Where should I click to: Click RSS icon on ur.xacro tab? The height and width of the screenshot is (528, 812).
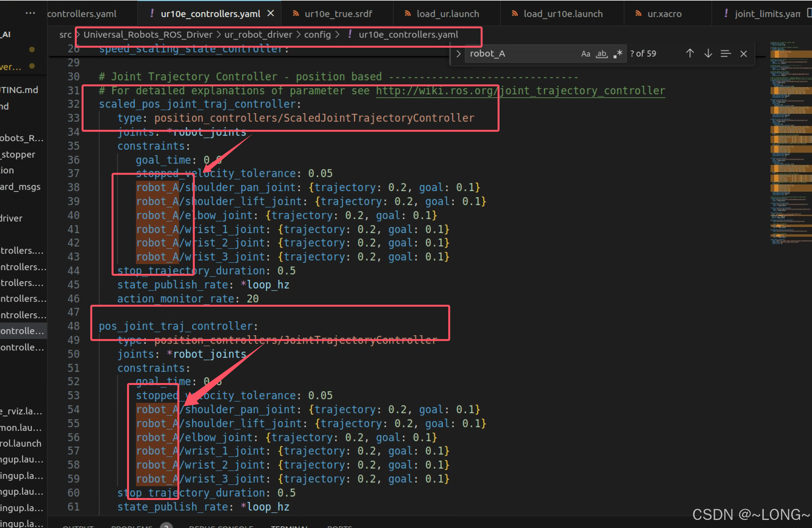(638, 14)
